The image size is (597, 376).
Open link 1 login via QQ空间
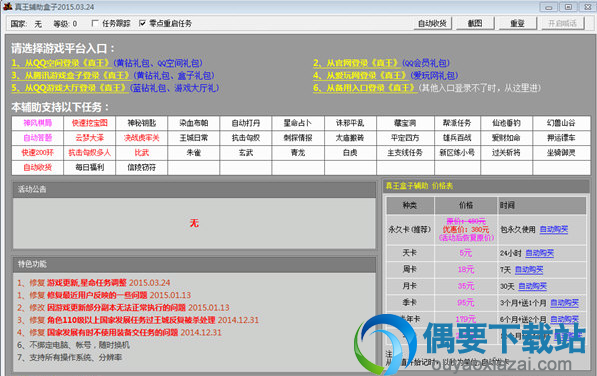[x=61, y=63]
